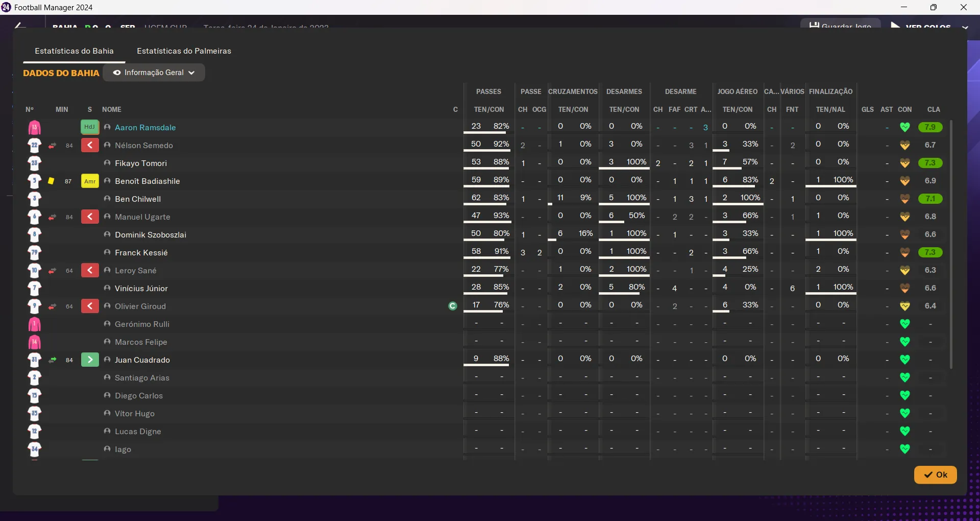
Task: Sort by the Nº column header
Action: [x=30, y=109]
